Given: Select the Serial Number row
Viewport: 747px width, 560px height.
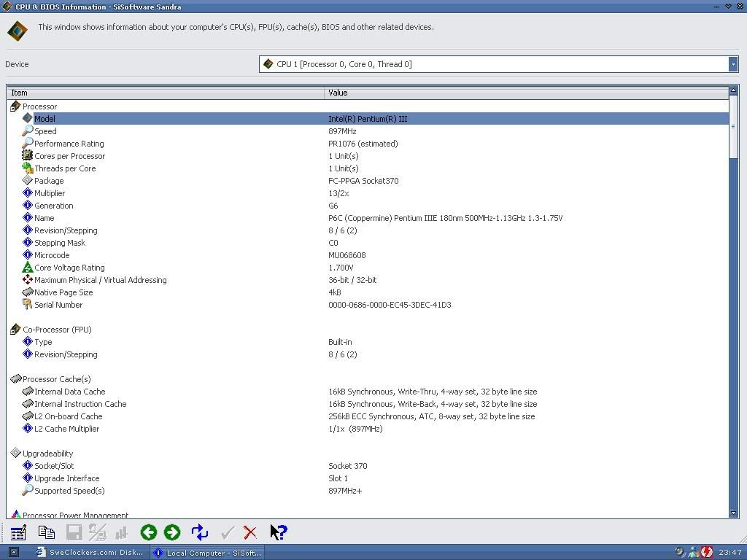Looking at the screenshot, I should click(58, 305).
